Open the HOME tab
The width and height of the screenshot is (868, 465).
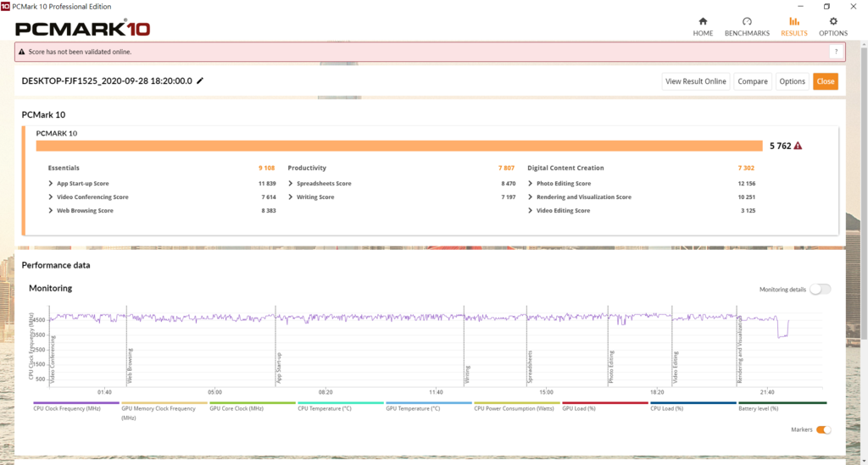click(x=703, y=26)
